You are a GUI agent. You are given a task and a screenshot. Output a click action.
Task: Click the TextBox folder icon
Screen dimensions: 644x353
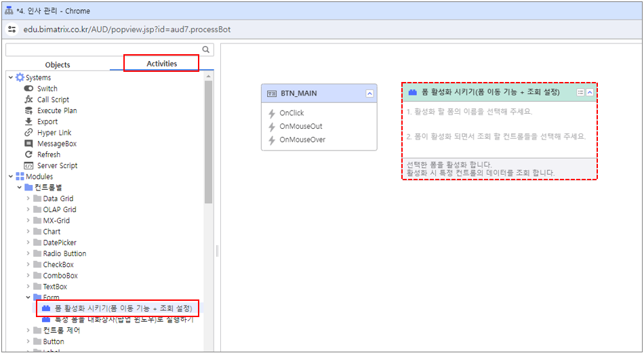37,287
